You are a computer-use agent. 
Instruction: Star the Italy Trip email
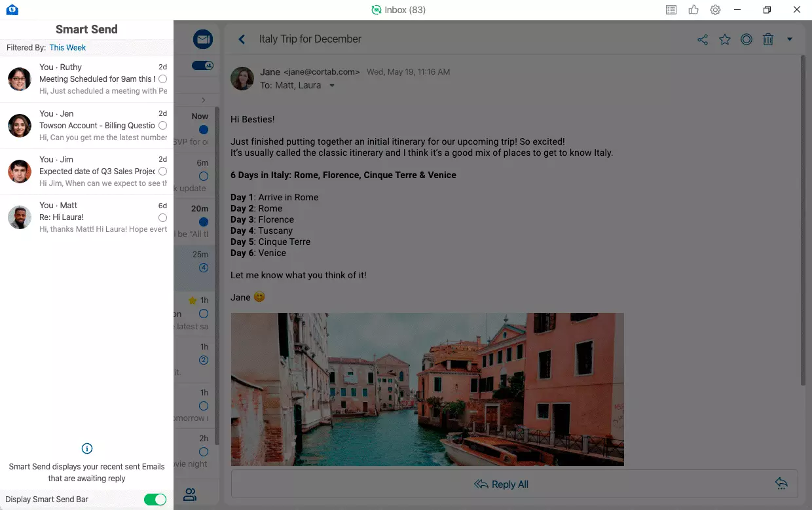(724, 39)
